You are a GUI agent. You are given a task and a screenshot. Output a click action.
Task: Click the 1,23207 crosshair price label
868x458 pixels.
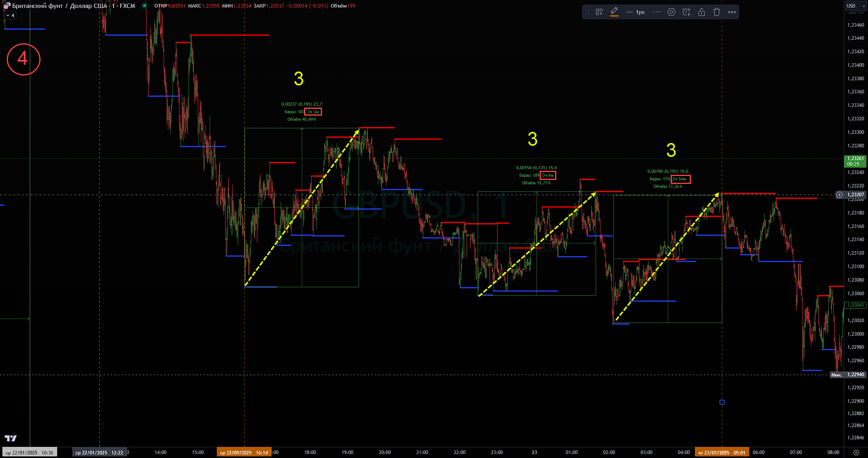(x=855, y=195)
